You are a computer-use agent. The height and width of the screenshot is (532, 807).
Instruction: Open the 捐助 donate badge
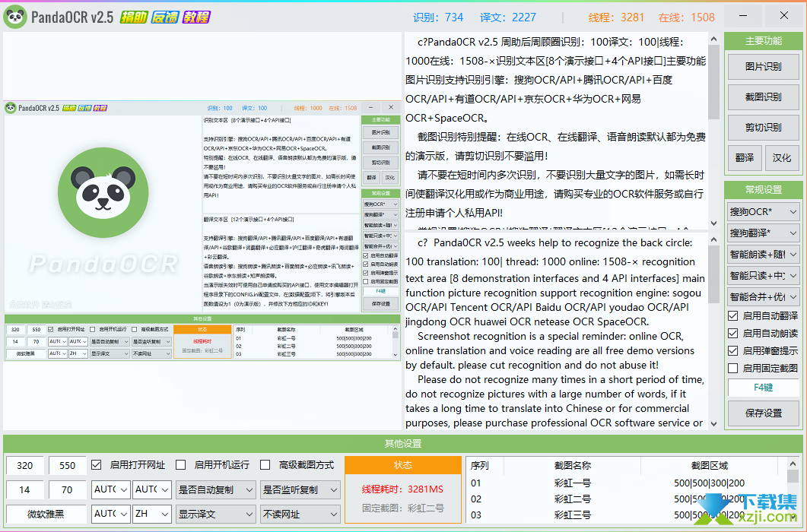(134, 17)
